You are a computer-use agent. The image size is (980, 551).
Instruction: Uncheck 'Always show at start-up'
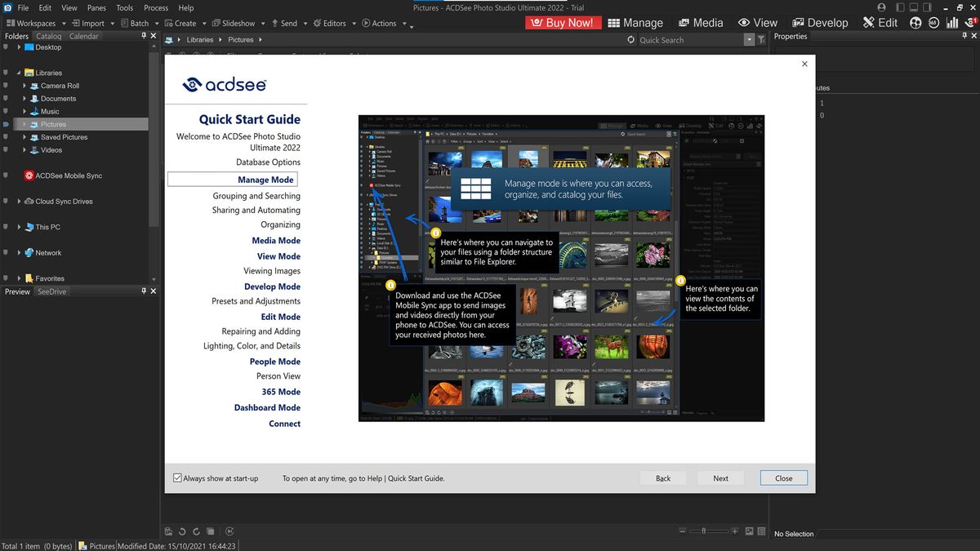pos(176,478)
